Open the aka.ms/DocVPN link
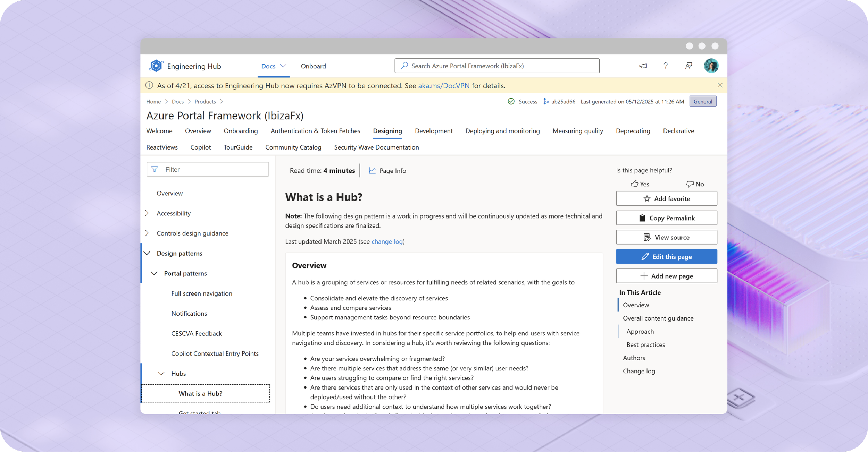The width and height of the screenshot is (868, 452). [444, 86]
